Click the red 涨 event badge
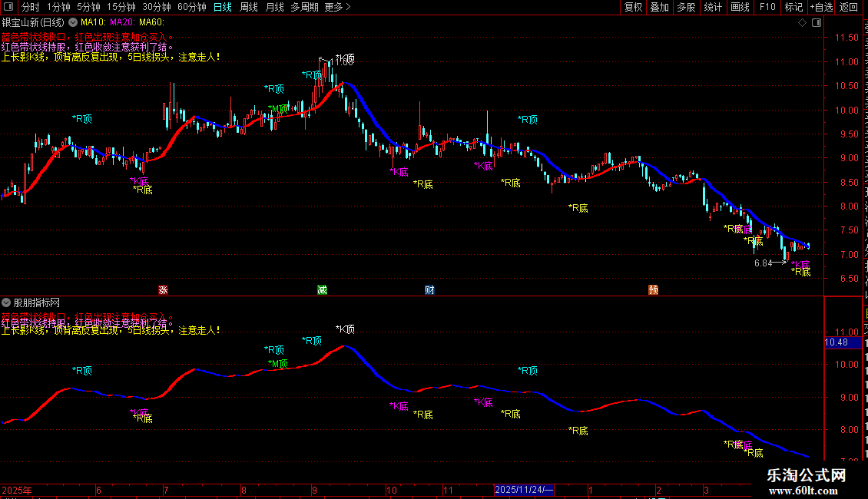 point(164,290)
